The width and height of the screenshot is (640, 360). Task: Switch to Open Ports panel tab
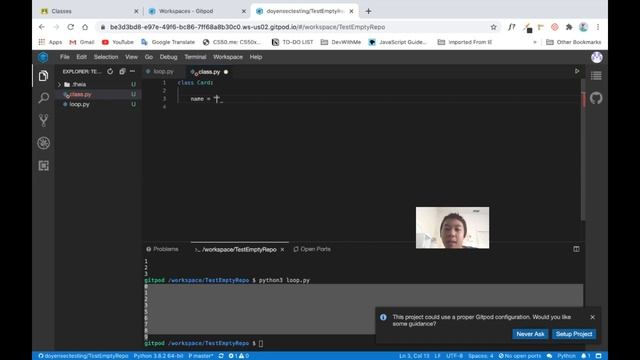(x=312, y=249)
